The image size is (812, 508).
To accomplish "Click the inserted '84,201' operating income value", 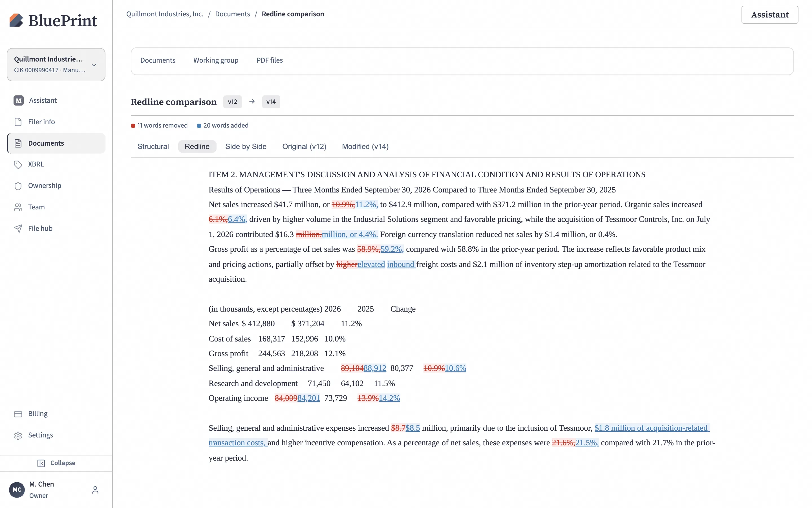I will pos(309,398).
